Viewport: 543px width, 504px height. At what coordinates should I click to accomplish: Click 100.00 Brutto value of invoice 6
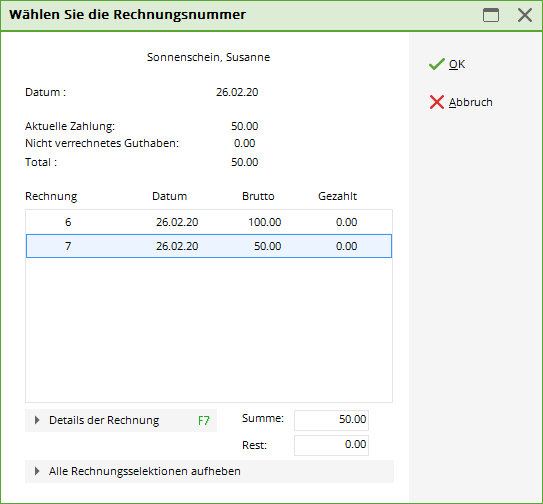pos(265,222)
